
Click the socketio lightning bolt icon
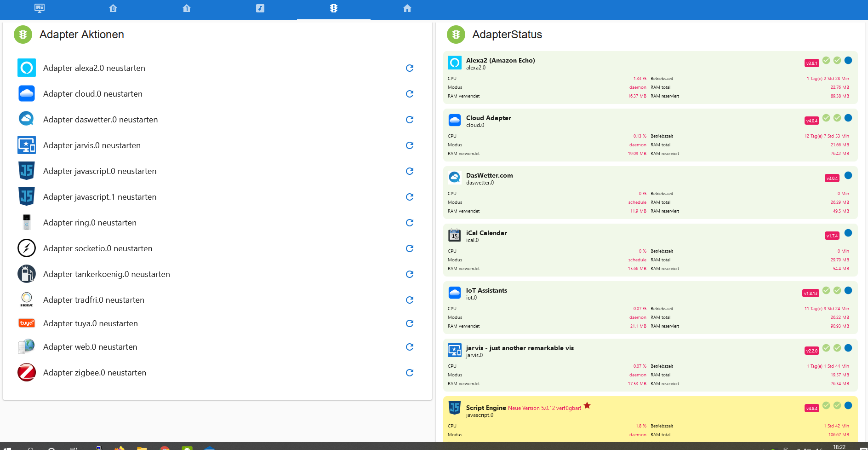(27, 248)
